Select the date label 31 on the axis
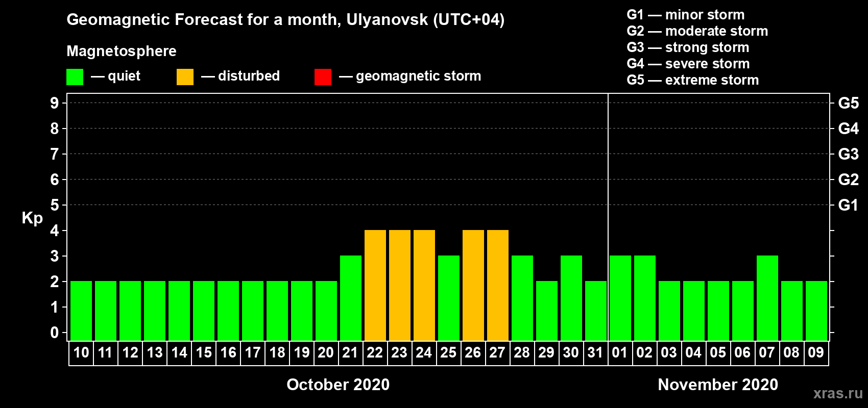 click(595, 352)
